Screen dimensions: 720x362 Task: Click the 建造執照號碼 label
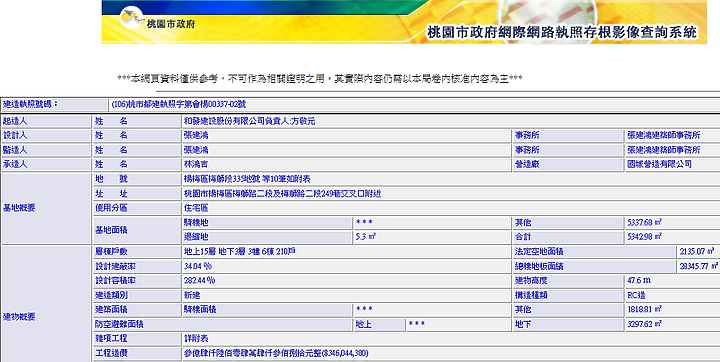tap(31, 104)
